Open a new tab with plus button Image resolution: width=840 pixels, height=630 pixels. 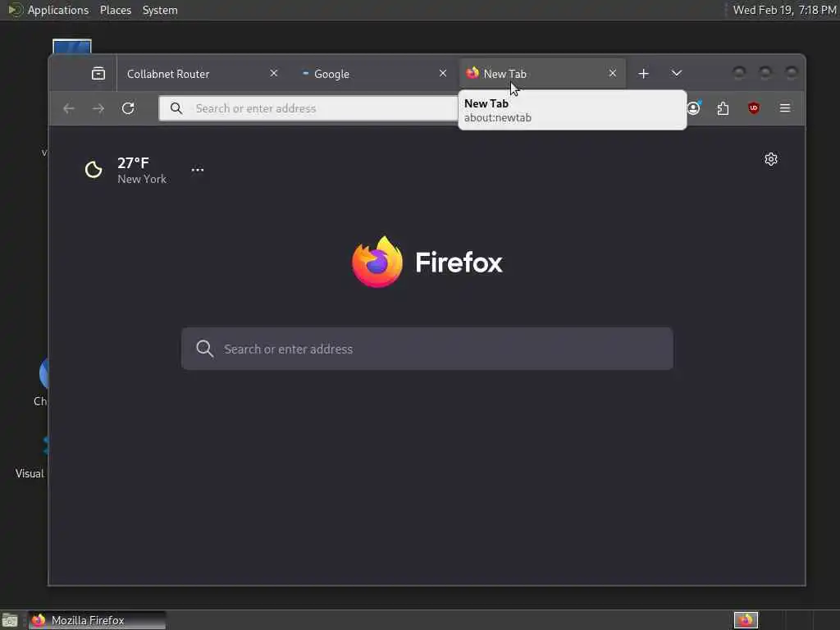[x=643, y=73]
